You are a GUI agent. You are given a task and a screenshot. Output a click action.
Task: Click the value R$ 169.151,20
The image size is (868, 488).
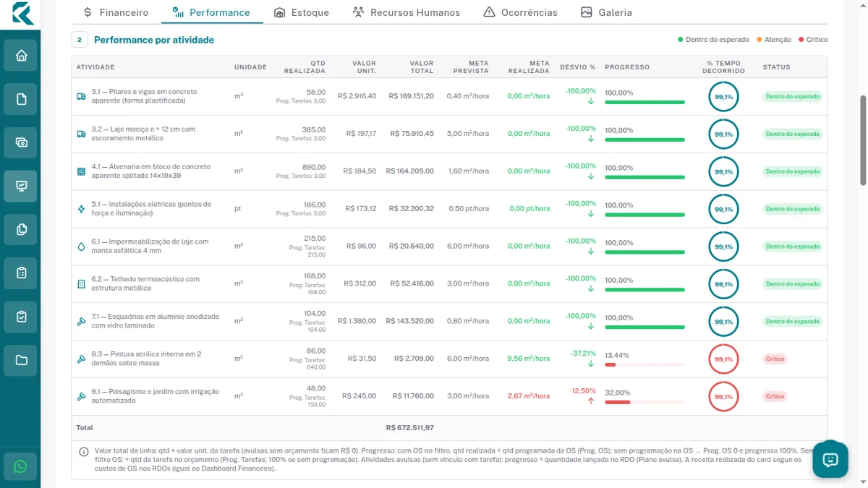(411, 96)
